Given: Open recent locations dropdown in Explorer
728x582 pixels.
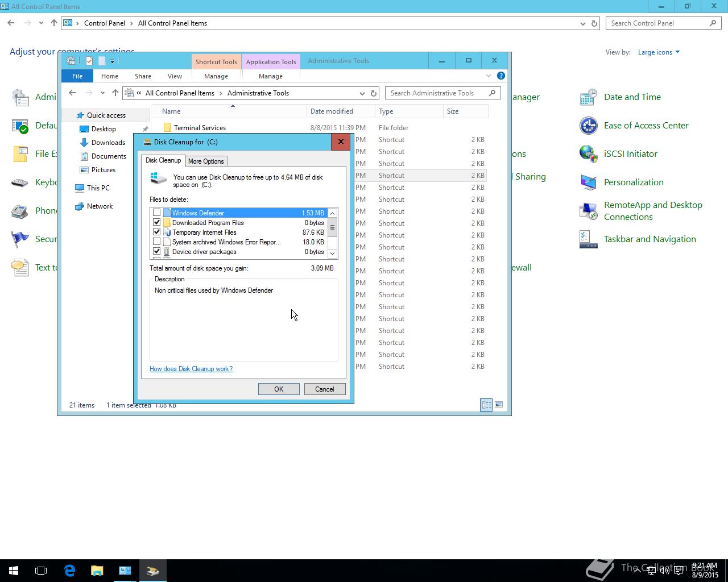Looking at the screenshot, I should click(102, 93).
